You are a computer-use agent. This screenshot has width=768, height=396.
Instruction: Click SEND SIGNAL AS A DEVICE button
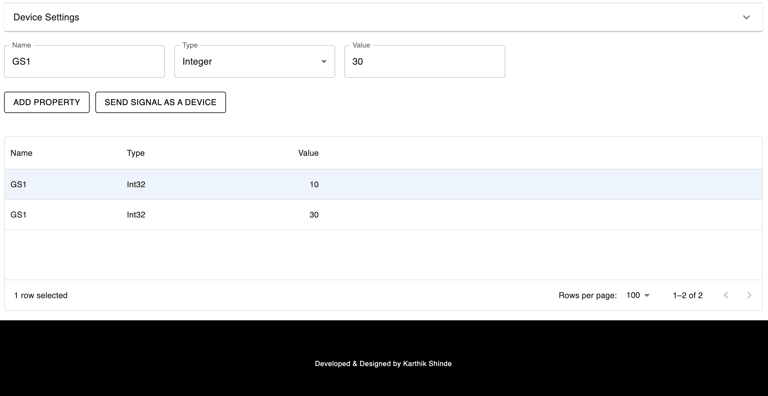point(161,102)
